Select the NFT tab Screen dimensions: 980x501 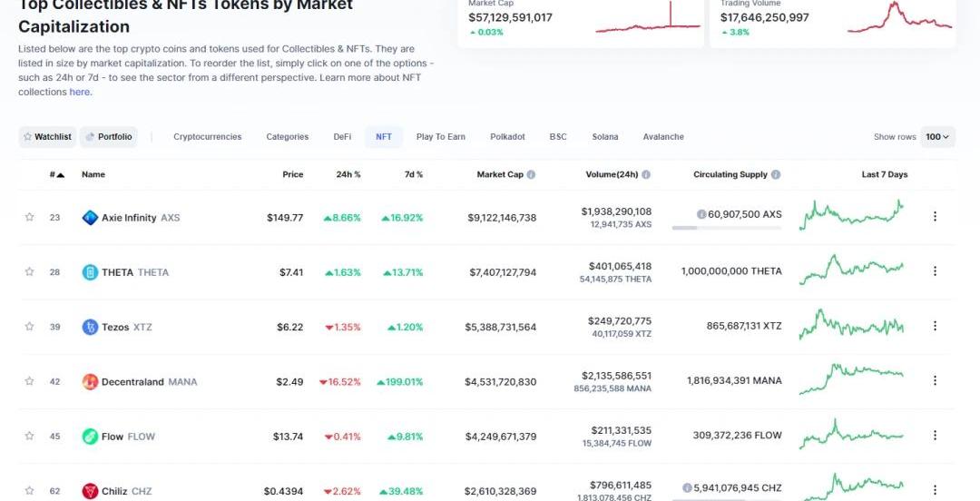pos(384,136)
